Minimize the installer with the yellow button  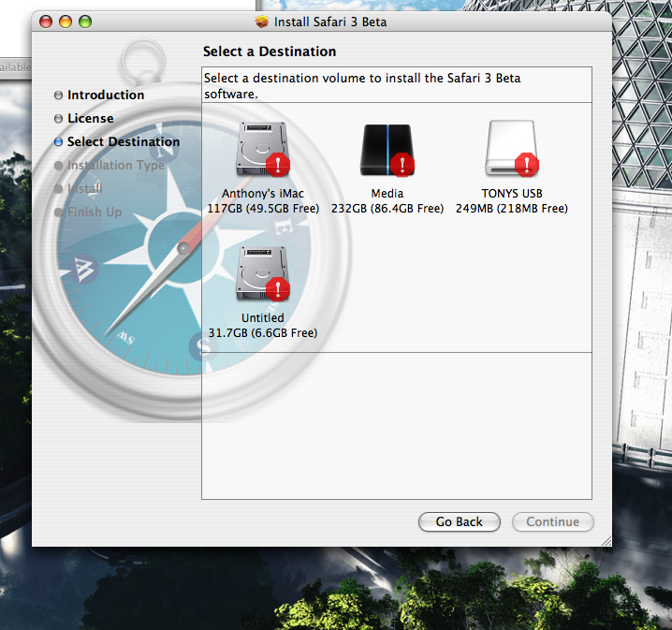(x=66, y=22)
